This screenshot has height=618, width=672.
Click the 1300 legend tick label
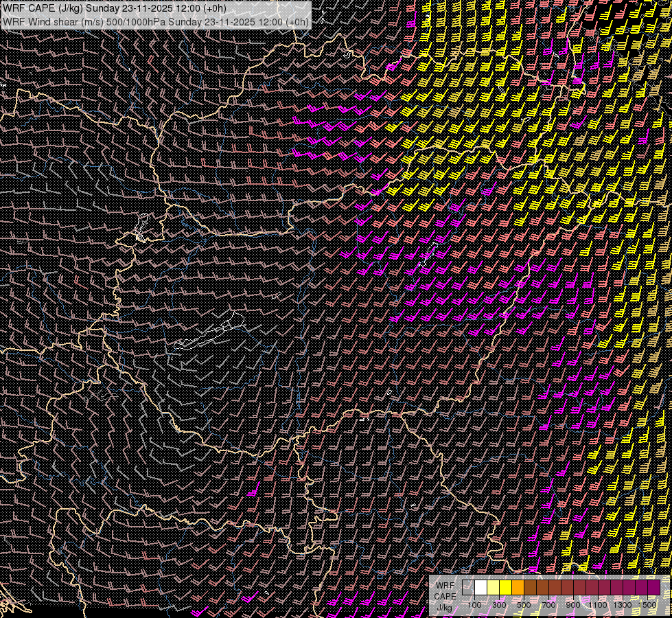[x=623, y=605]
